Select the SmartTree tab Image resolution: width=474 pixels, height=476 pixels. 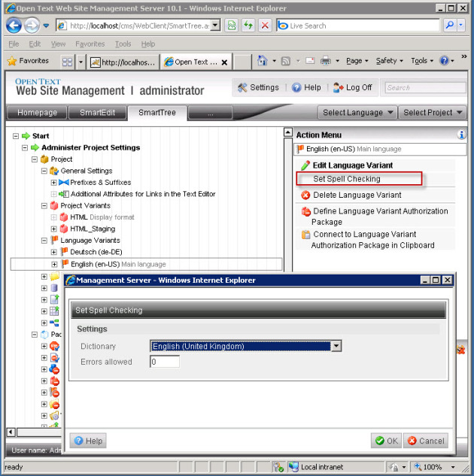[x=157, y=113]
